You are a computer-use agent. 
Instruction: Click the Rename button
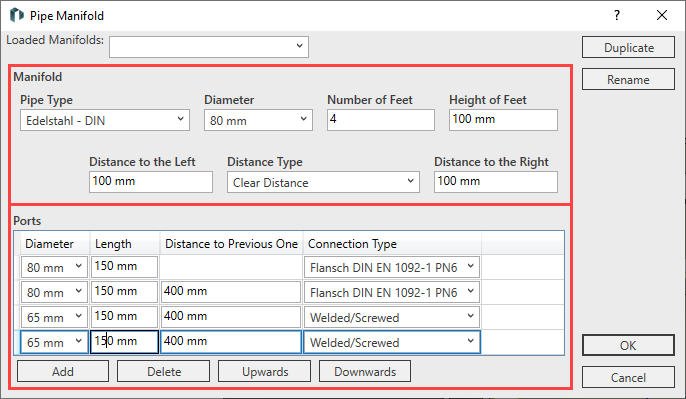point(628,79)
